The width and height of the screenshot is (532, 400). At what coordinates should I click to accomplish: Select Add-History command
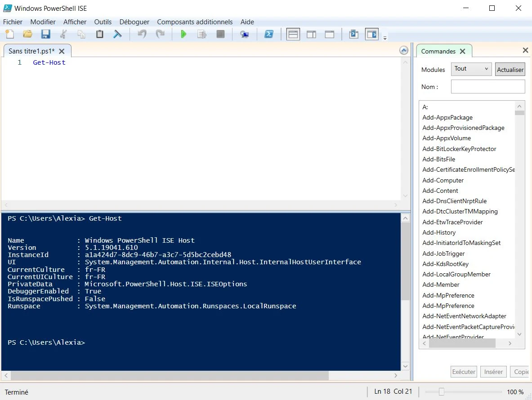pyautogui.click(x=439, y=232)
